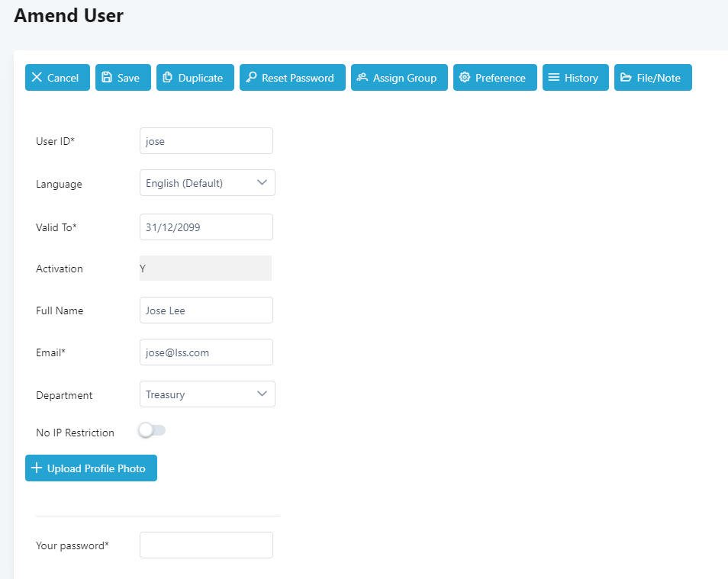This screenshot has height=579, width=728.
Task: Click the folder icon for File/Note
Action: pyautogui.click(x=626, y=78)
